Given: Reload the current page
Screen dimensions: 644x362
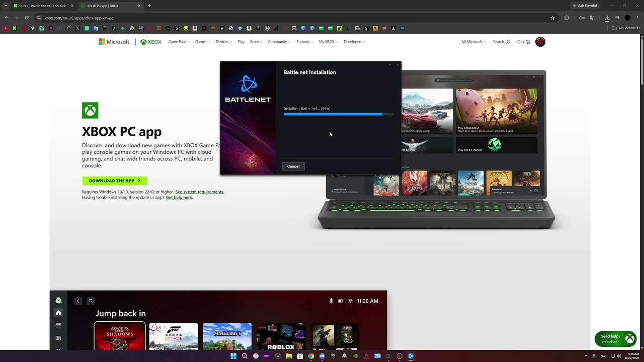Looking at the screenshot, I should point(27,18).
